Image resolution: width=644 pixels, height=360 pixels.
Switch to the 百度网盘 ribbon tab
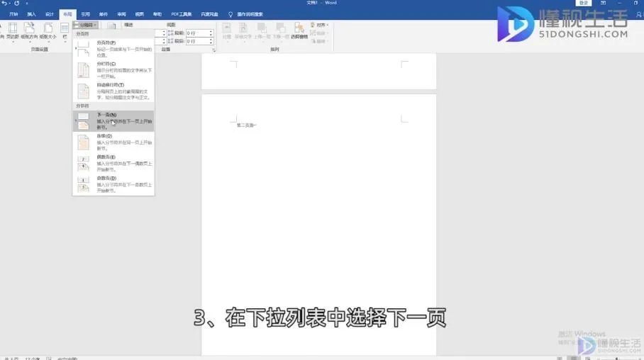coord(209,14)
